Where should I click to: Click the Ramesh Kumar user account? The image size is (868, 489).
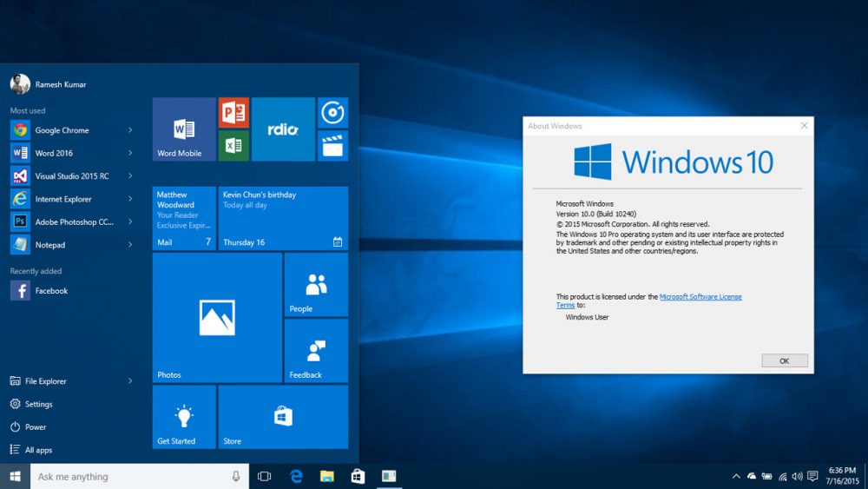[49, 84]
